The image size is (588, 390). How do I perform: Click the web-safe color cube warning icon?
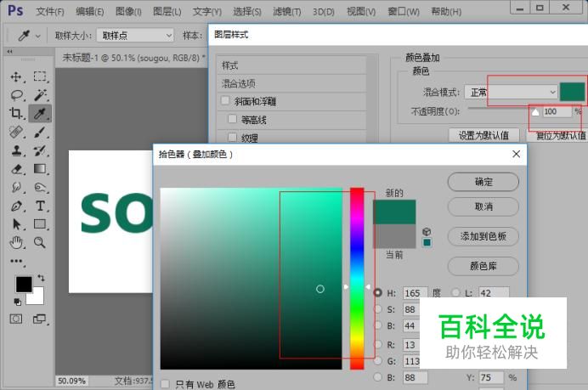[x=427, y=231]
